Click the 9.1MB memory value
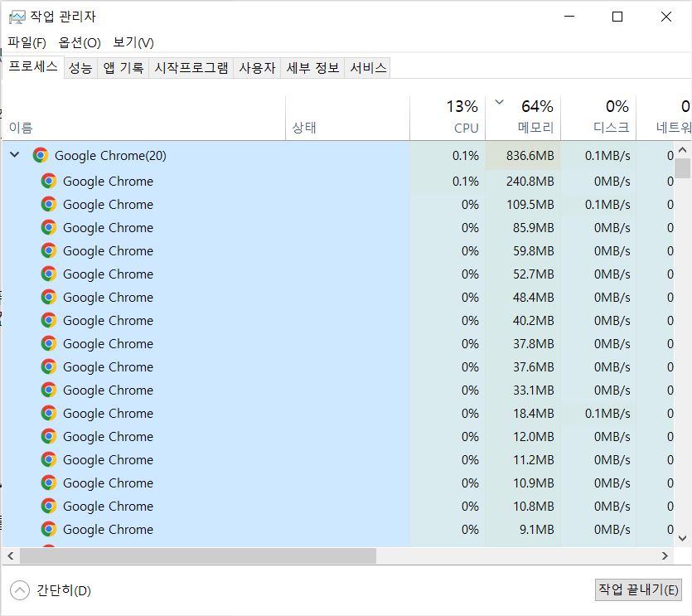Image resolution: width=692 pixels, height=616 pixels. pyautogui.click(x=536, y=529)
